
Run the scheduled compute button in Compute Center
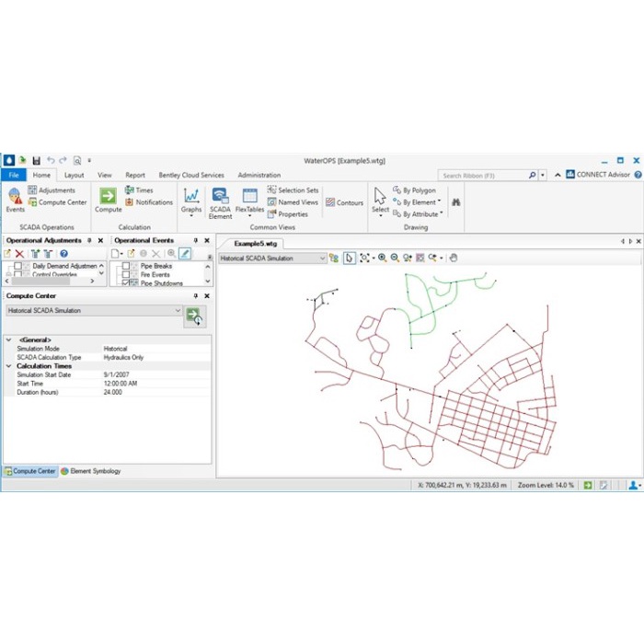pyautogui.click(x=195, y=316)
